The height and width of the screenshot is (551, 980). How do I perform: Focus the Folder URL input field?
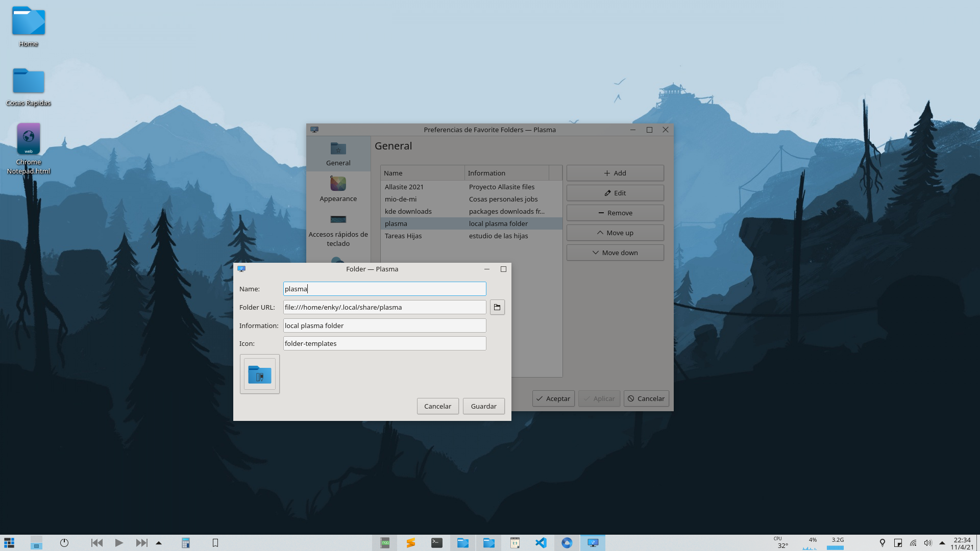click(385, 307)
